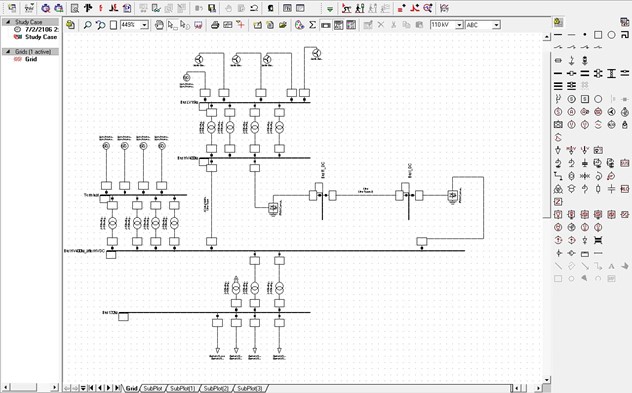Open the SubPlot(2) tab
The height and width of the screenshot is (393, 632).
[x=216, y=388]
